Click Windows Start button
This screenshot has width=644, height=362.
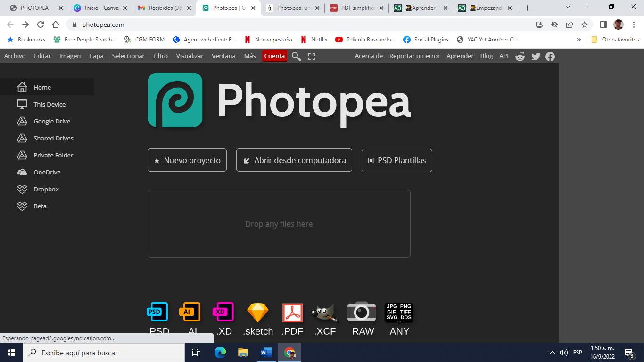point(11,353)
